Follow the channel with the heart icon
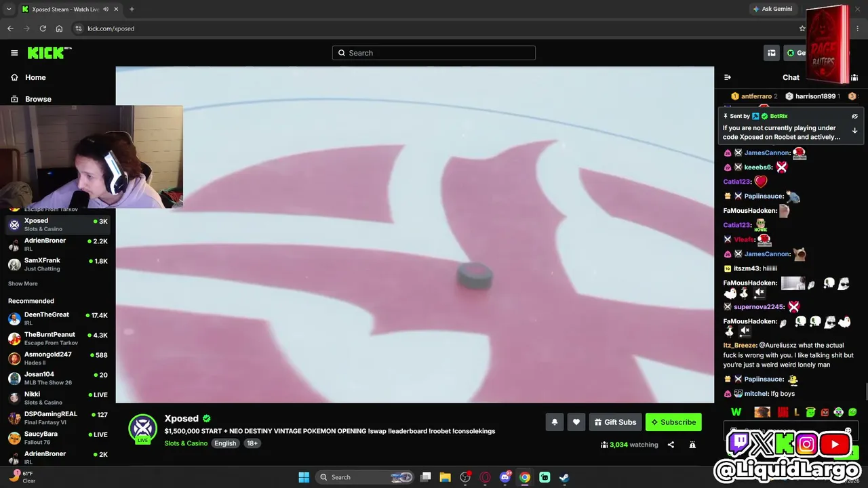Viewport: 868px width, 488px height. 576,422
